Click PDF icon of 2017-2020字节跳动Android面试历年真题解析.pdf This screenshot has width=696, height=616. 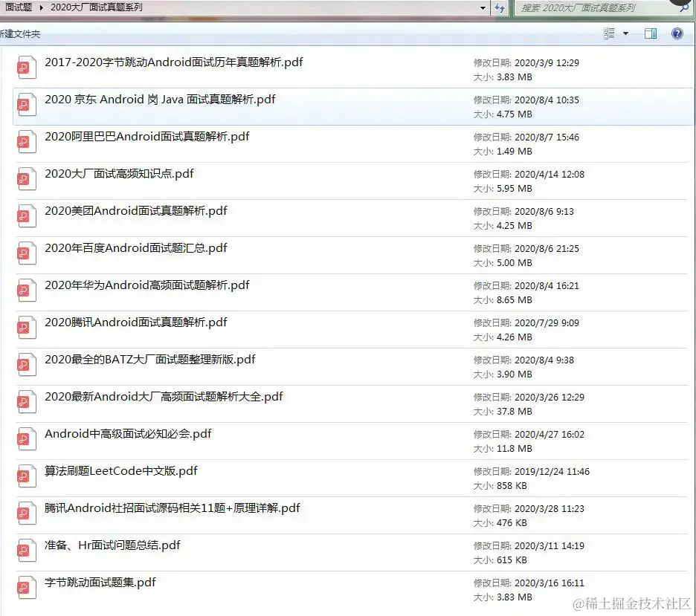point(26,68)
